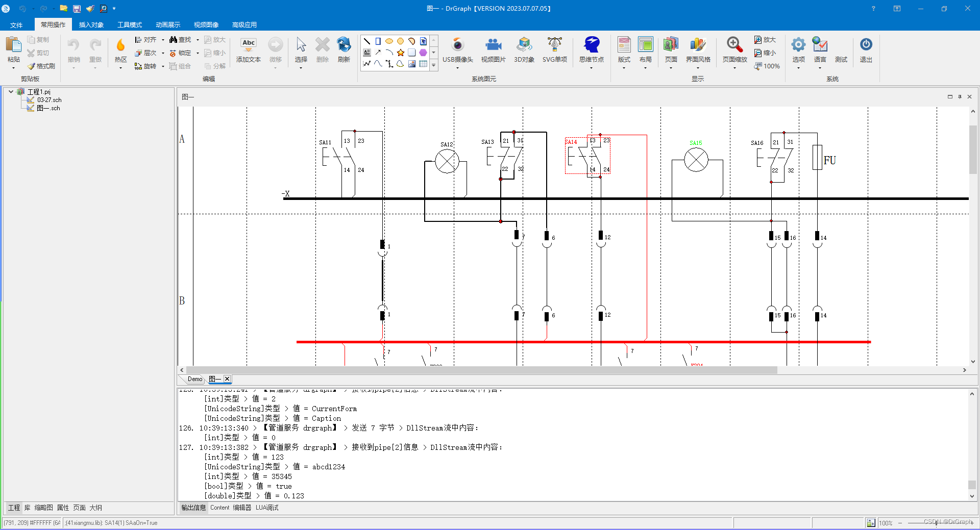Screen dimensions: 980x530
Task: Open the 属性 (Properties) side panel tab
Action: [x=63, y=508]
